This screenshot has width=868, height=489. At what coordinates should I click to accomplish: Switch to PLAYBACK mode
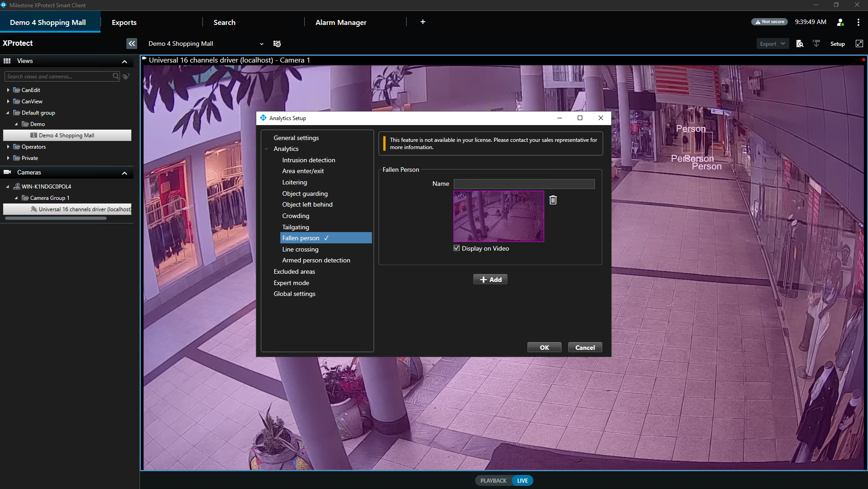click(x=493, y=480)
